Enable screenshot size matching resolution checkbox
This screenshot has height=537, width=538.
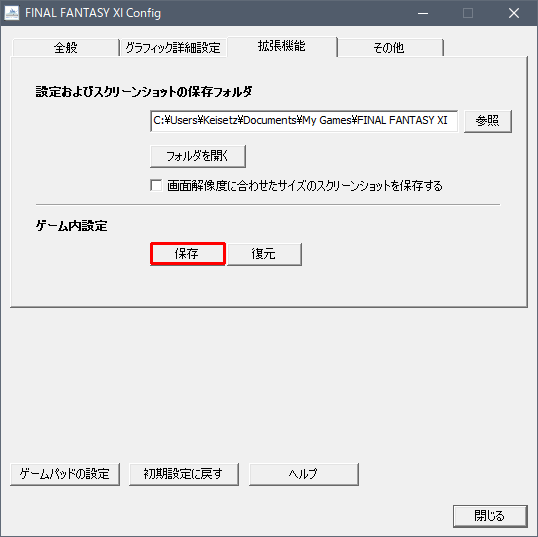coord(156,185)
